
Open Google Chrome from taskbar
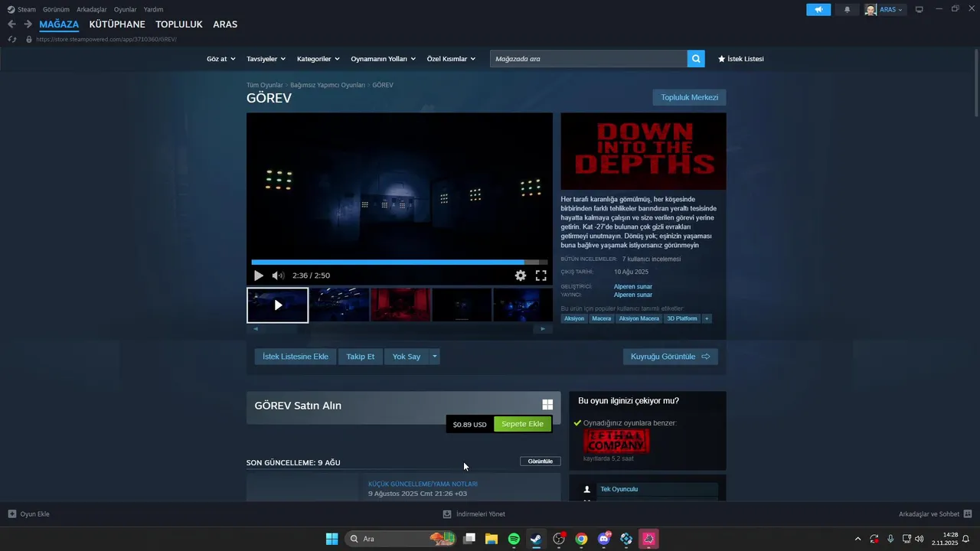[x=581, y=539]
